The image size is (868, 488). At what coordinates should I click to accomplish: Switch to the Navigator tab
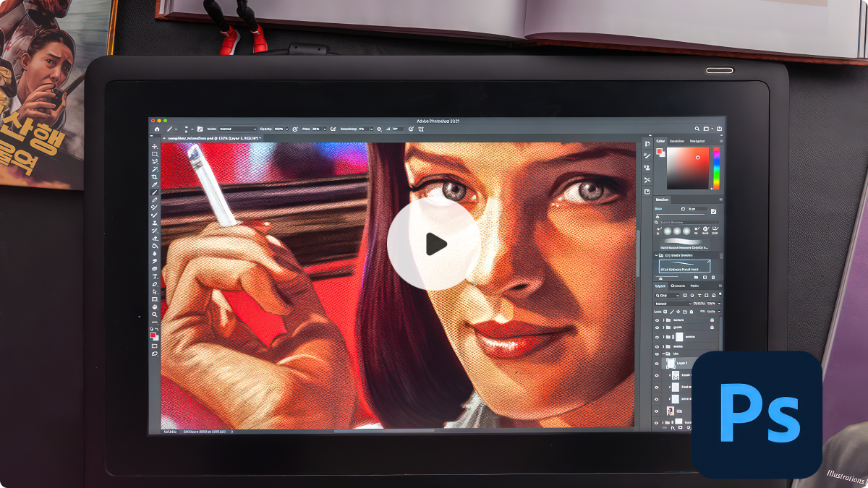point(697,141)
